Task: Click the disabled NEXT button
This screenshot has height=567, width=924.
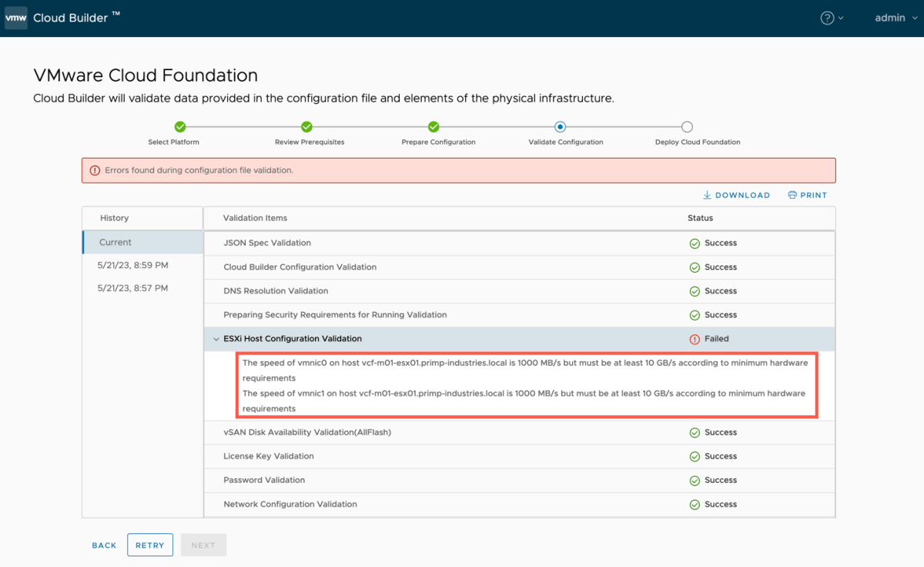Action: [x=203, y=545]
